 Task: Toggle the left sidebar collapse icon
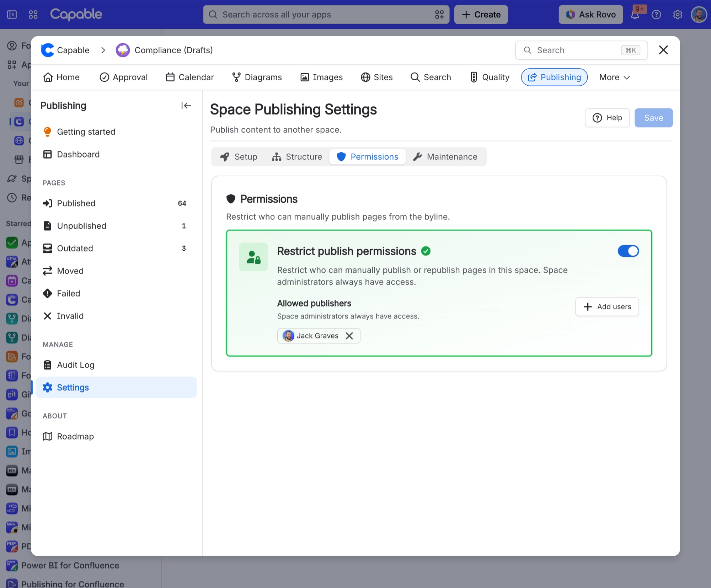pos(12,15)
